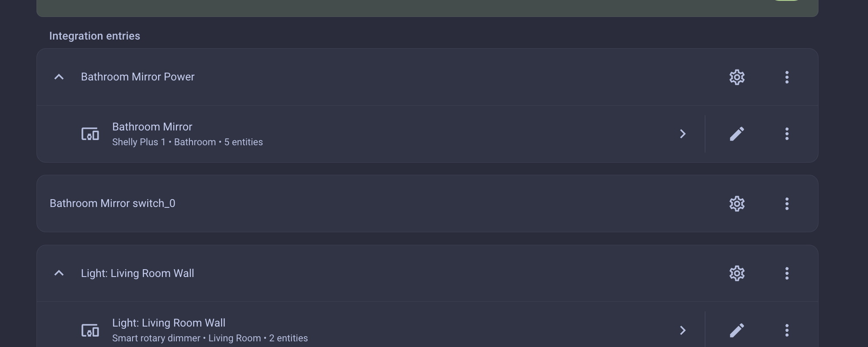Collapse the Light: Living Room Wall entry
Image resolution: width=868 pixels, height=347 pixels.
click(x=59, y=274)
